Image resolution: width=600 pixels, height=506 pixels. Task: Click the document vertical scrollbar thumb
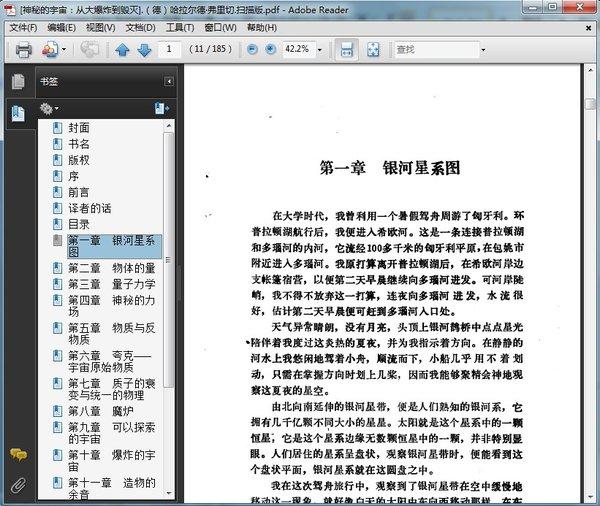click(x=590, y=104)
